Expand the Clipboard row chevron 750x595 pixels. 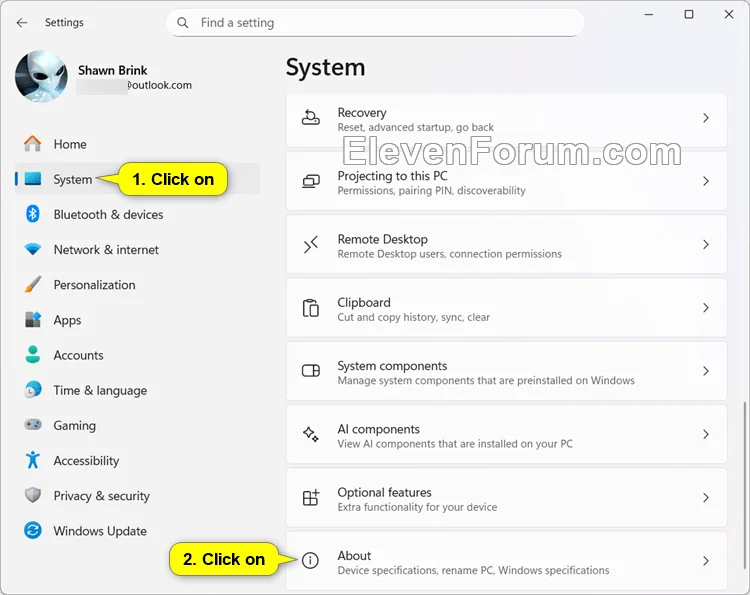point(706,308)
